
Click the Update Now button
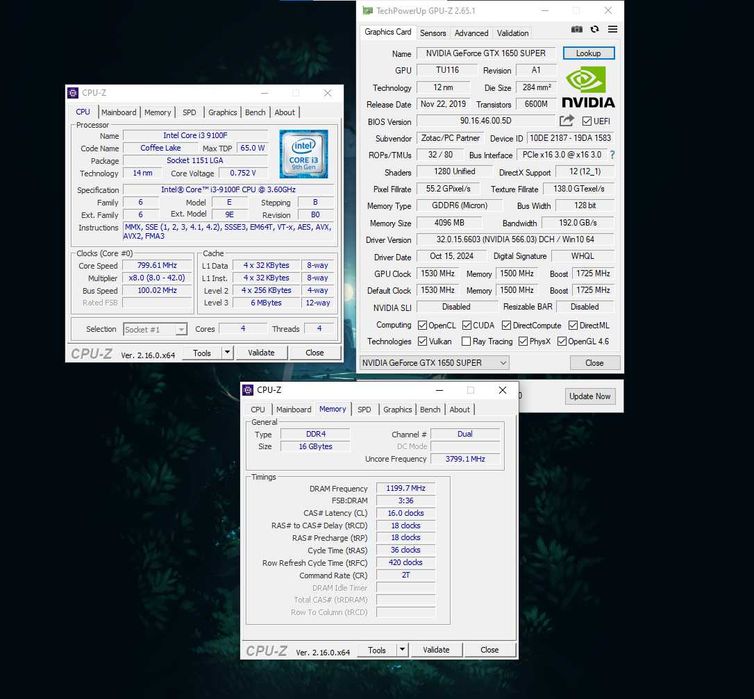(x=590, y=396)
